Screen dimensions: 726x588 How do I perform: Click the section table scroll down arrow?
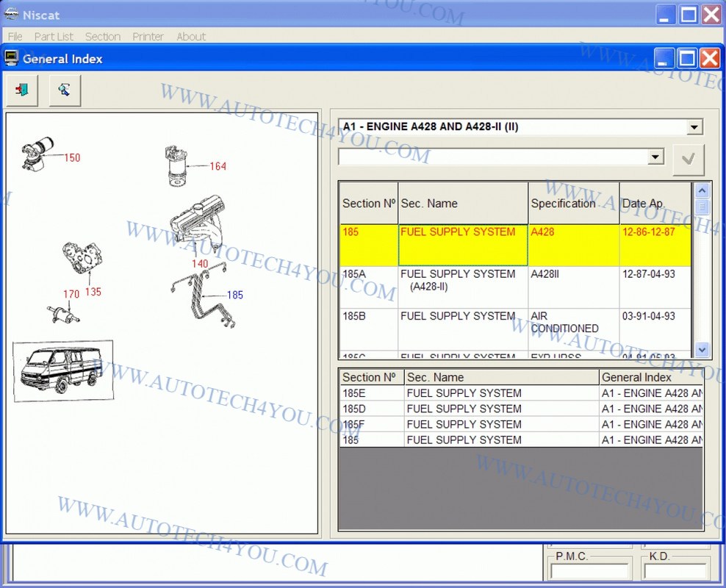pos(702,350)
